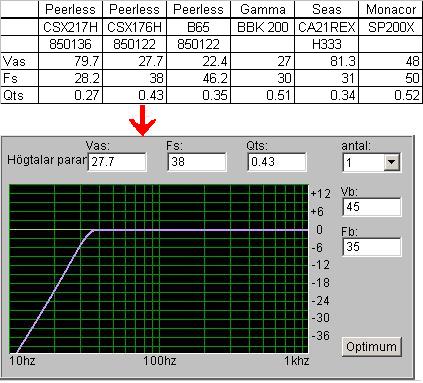
Task: Click the Fs value 46.2
Action: click(x=198, y=78)
